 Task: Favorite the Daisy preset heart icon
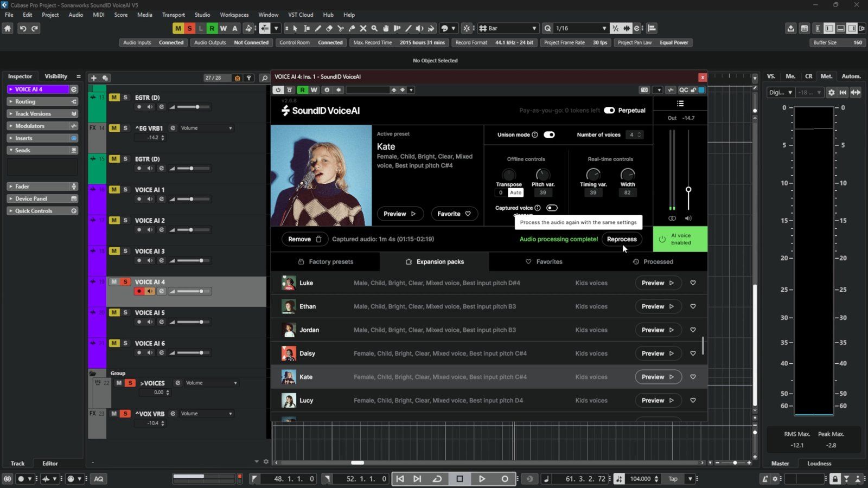(x=693, y=354)
